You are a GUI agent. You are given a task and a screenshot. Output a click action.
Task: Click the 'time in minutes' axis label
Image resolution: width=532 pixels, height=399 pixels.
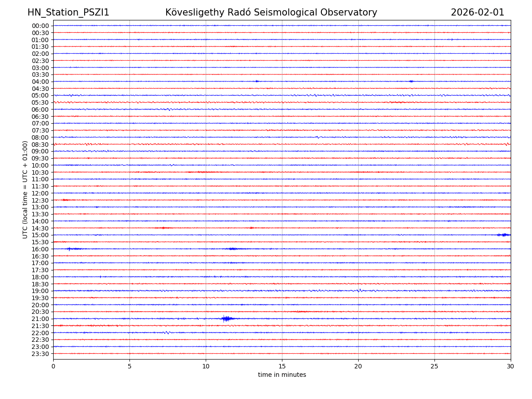(282, 375)
